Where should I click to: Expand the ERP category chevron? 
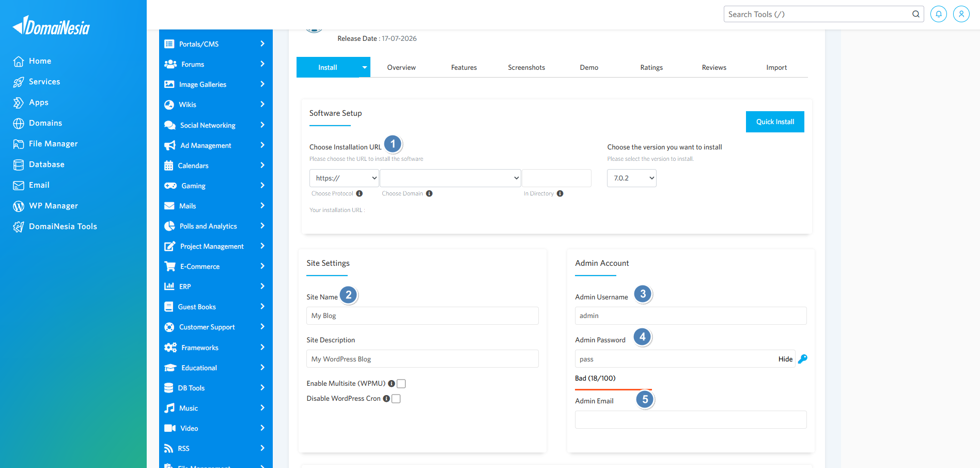[262, 286]
